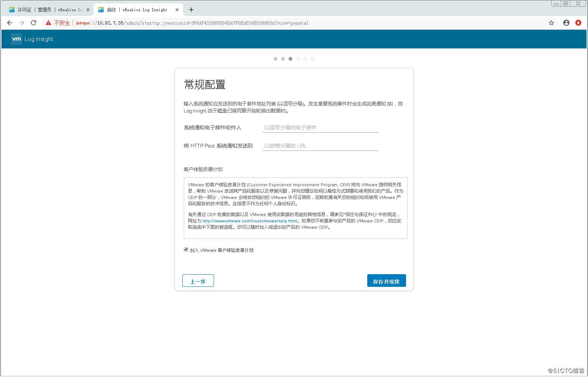588x377 pixels.
Task: Click the red update notification icon
Action: pyautogui.click(x=578, y=23)
